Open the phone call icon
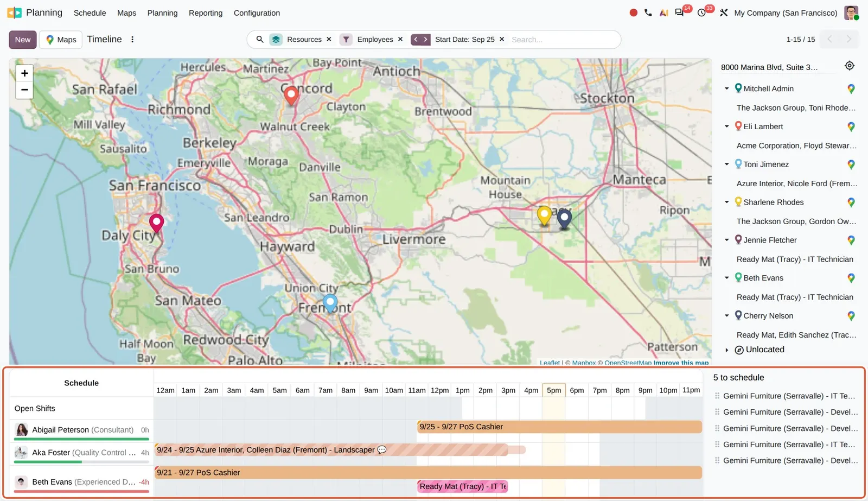 coord(648,12)
